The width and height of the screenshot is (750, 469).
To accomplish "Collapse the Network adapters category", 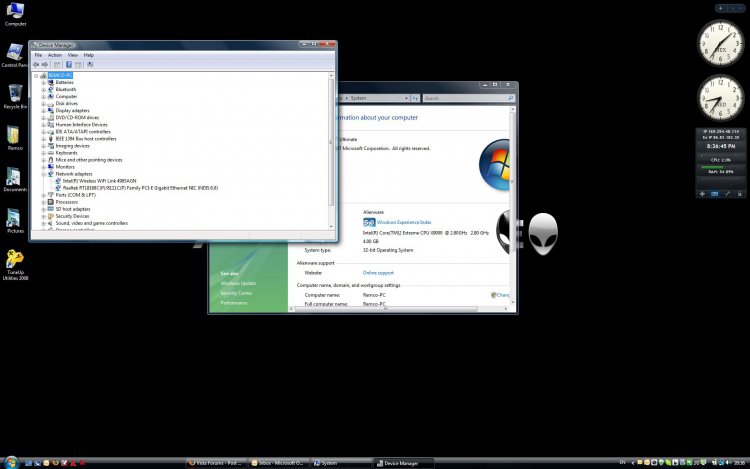I will pos(44,174).
